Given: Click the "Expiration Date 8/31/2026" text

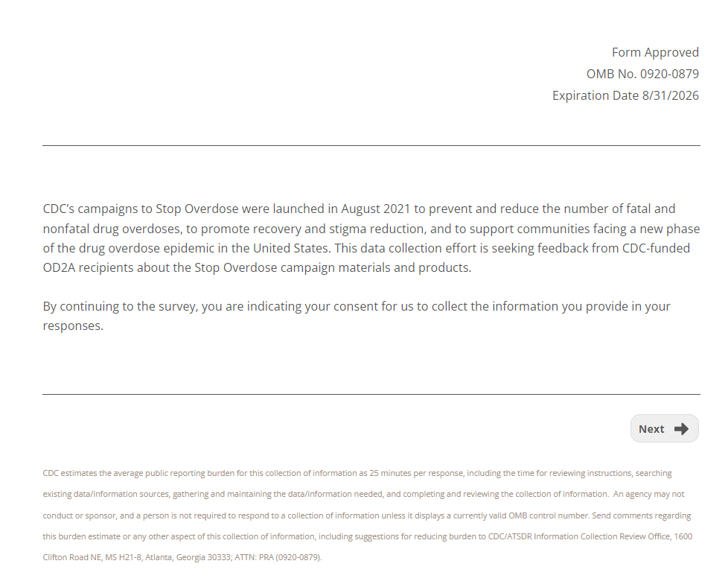Looking at the screenshot, I should coord(625,95).
